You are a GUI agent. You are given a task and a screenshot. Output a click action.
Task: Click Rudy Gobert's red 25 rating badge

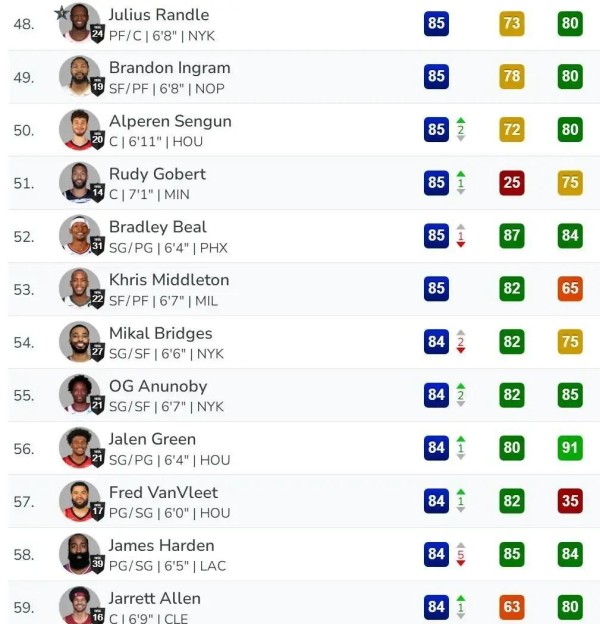(x=512, y=183)
